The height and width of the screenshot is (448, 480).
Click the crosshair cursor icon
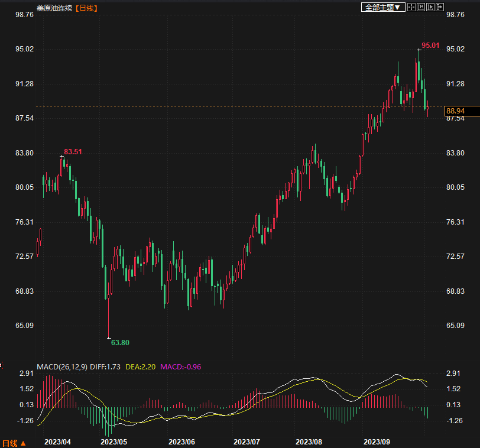pyautogui.click(x=411, y=7)
